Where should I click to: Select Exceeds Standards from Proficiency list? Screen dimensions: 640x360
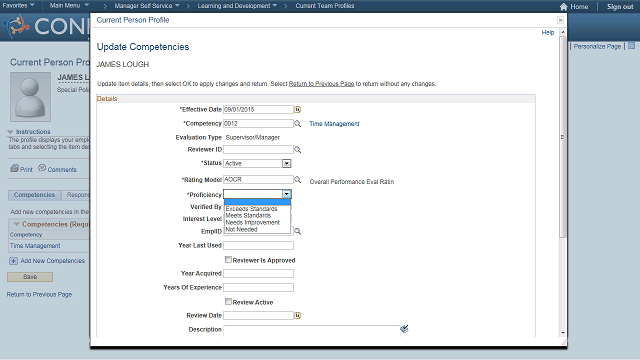(251, 209)
